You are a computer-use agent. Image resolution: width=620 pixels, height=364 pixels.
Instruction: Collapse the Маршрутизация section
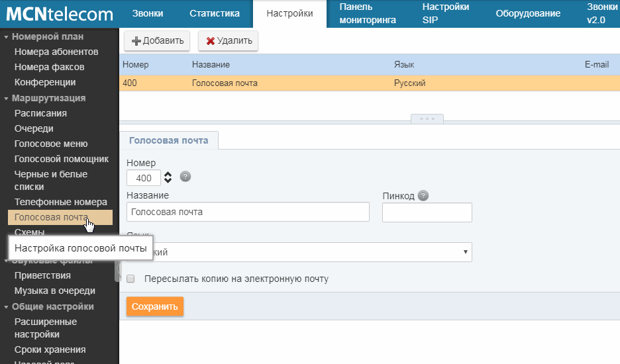coord(6,99)
